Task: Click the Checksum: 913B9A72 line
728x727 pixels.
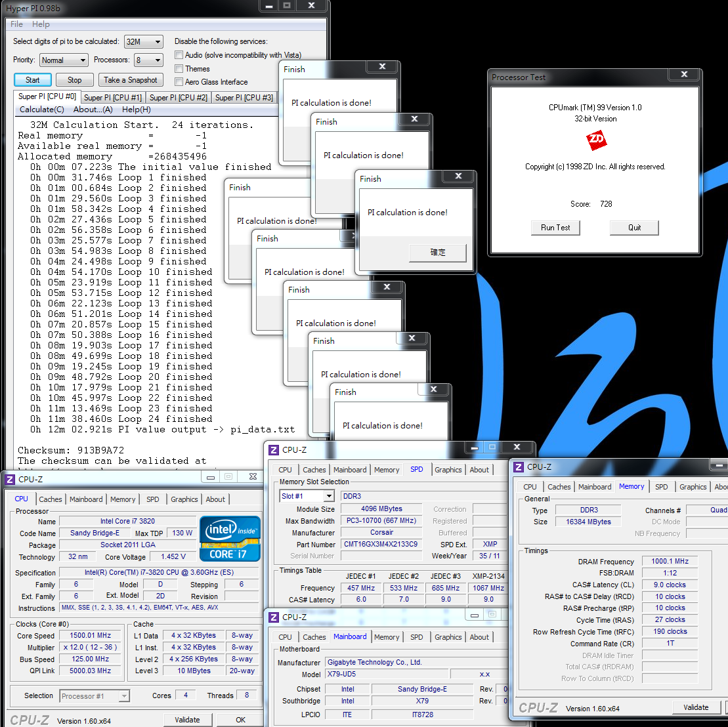Action: 71,450
